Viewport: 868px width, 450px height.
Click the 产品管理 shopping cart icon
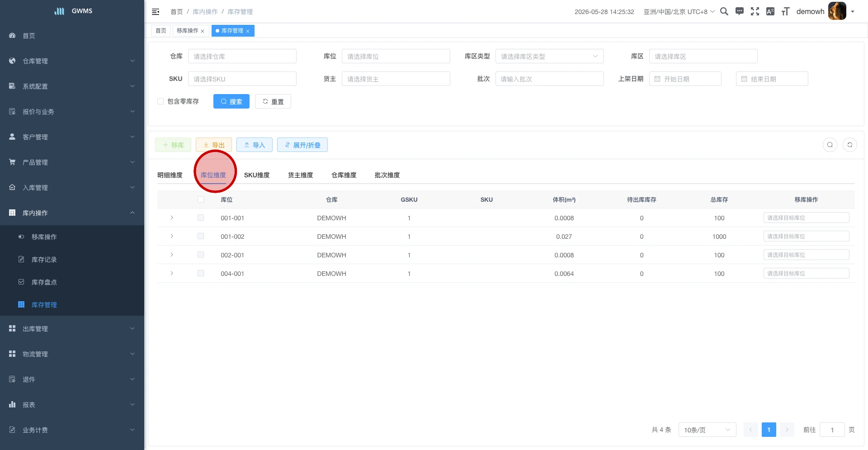click(12, 162)
